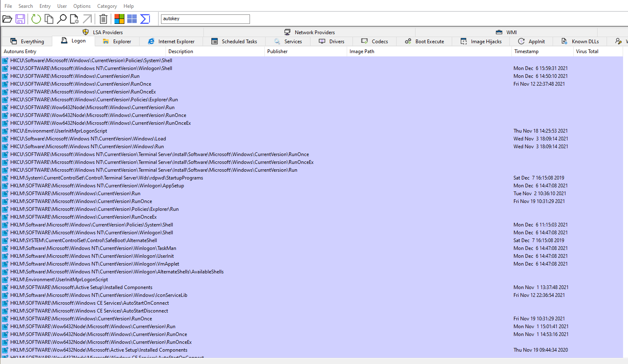Viewport: 628px width, 364px height.
Task: Open the Options menu
Action: pyautogui.click(x=82, y=6)
